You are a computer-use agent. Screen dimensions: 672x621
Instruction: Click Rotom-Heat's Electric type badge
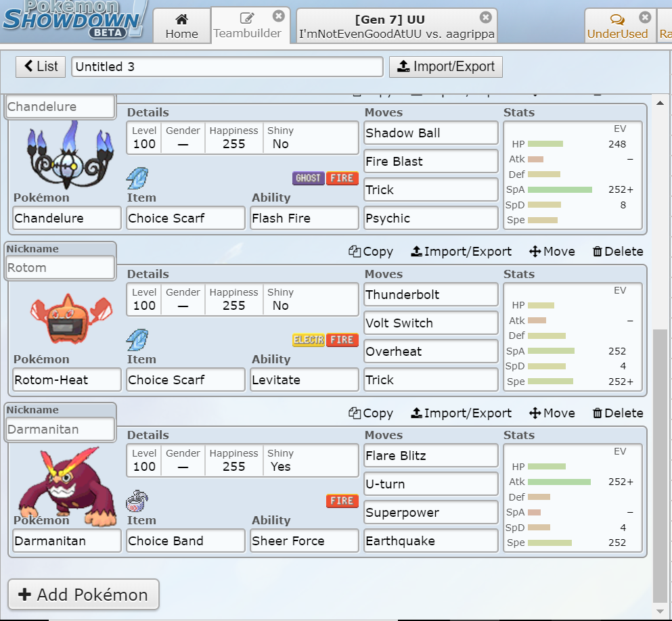[308, 340]
